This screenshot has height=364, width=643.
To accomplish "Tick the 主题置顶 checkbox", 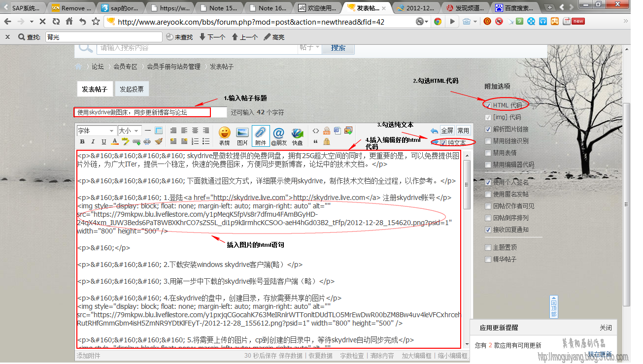I will click(488, 247).
